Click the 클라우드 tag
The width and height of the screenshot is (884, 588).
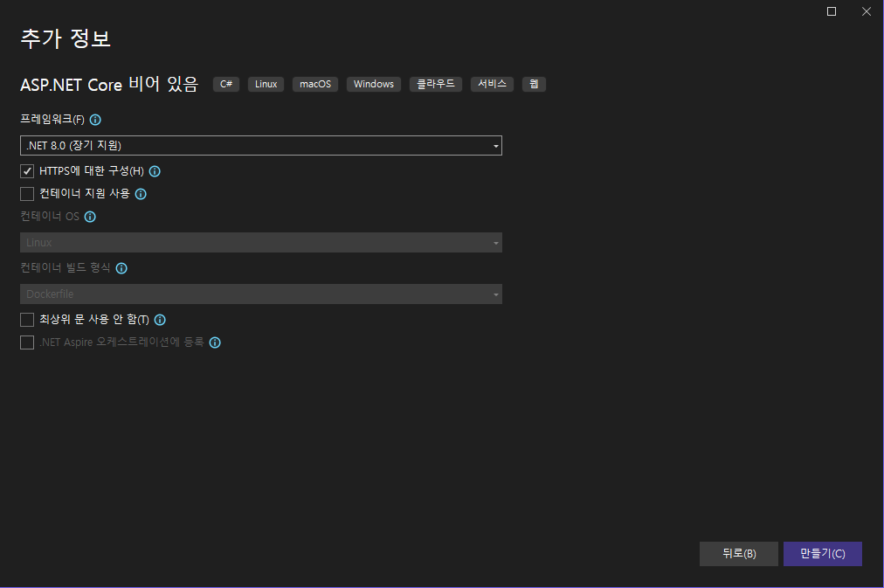[436, 84]
